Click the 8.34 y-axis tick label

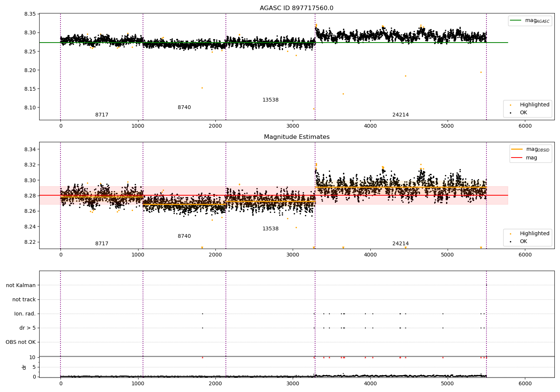(x=30, y=149)
